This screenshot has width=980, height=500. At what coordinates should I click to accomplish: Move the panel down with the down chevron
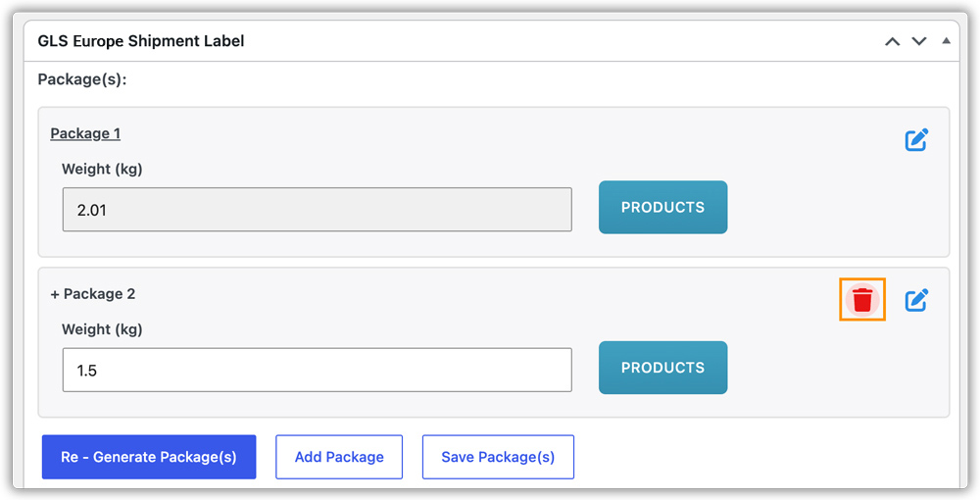(x=919, y=41)
